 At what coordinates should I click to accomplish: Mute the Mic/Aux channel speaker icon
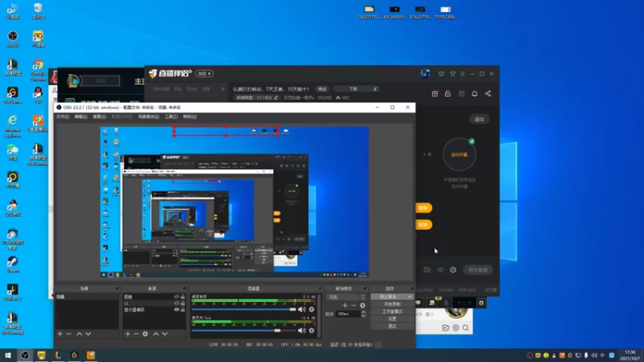[302, 331]
